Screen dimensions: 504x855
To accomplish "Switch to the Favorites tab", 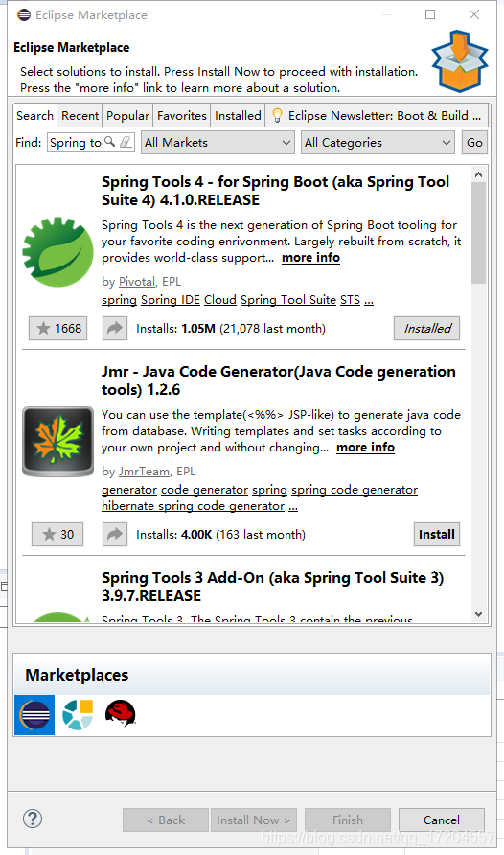I will (182, 116).
